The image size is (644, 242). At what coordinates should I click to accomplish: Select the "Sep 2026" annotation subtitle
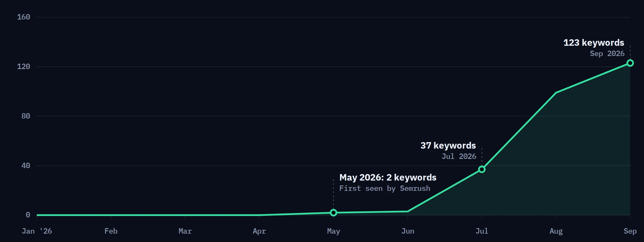[607, 54]
